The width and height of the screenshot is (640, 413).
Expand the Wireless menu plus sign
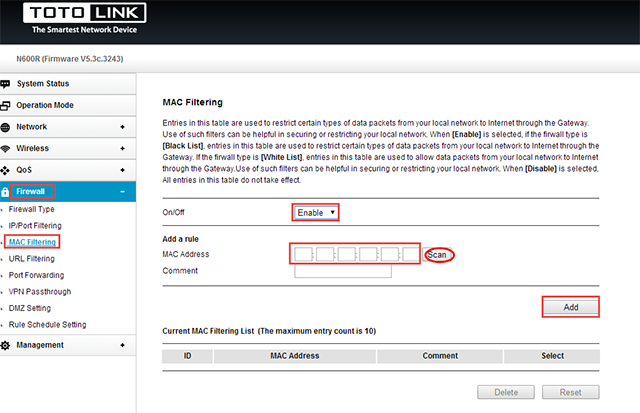click(x=122, y=149)
